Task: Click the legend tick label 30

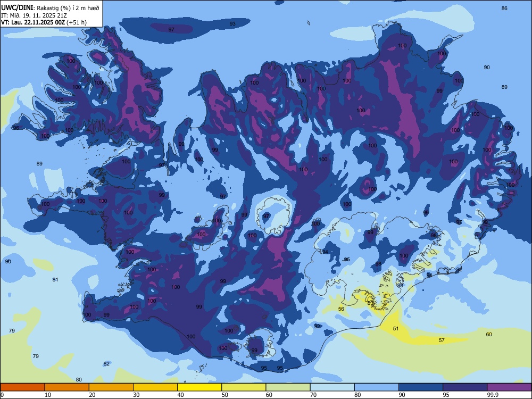Action: (x=136, y=395)
